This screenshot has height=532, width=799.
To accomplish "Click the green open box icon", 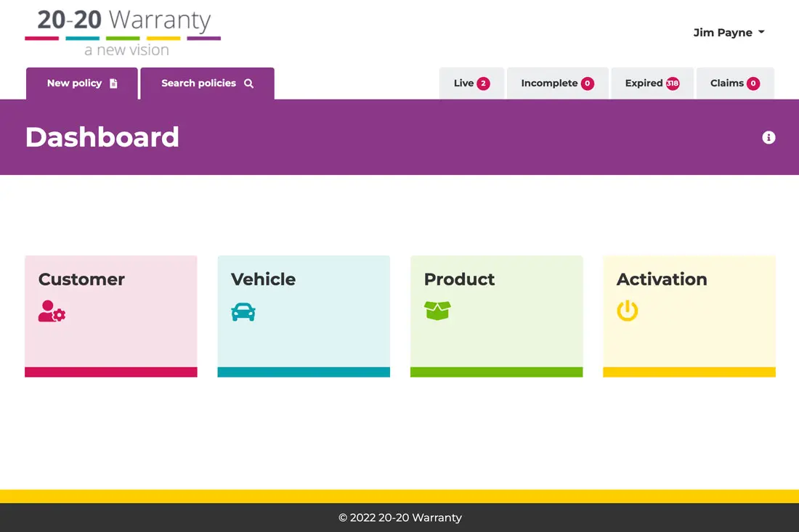I will [437, 311].
